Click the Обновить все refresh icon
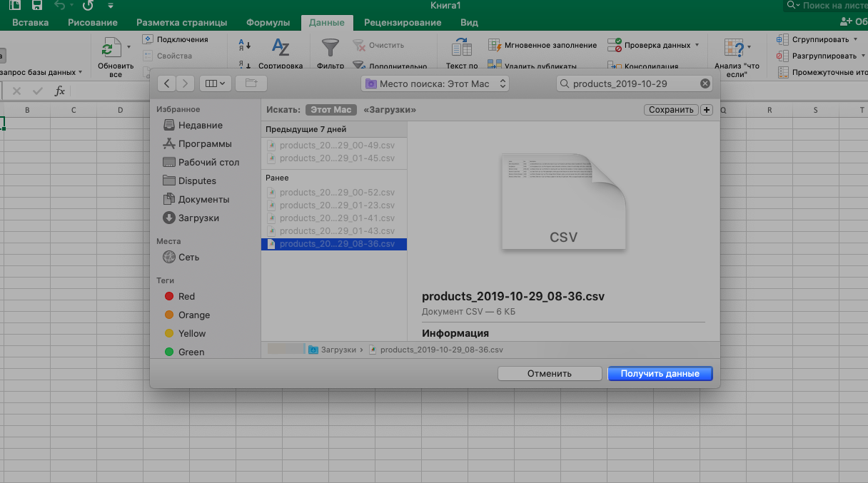Viewport: 868px width, 483px height. 111,49
